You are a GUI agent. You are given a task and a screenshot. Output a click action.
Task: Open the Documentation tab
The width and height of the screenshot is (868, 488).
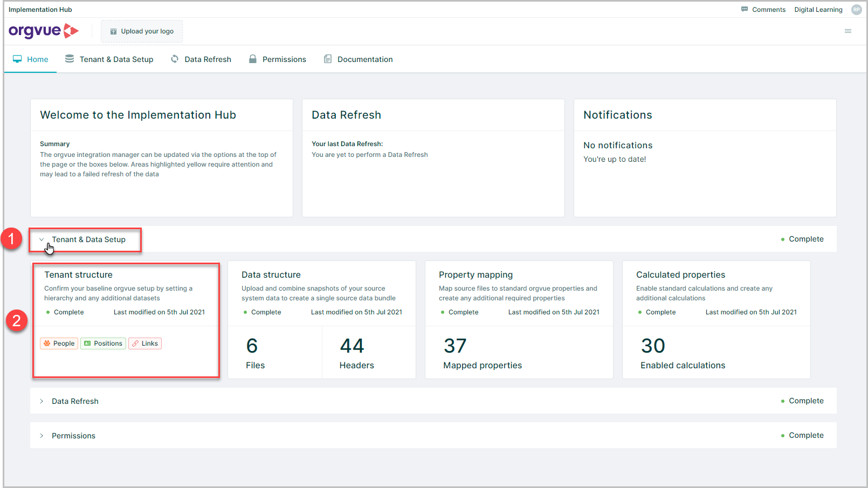coord(359,59)
